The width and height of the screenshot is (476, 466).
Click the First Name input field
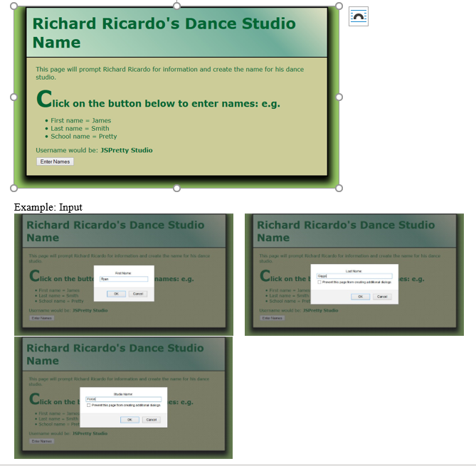click(x=124, y=279)
